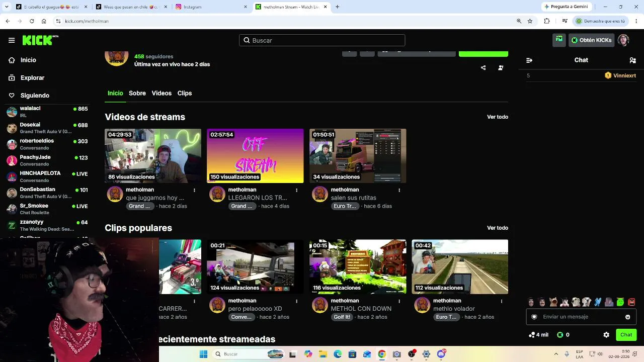This screenshot has height=362, width=644.
Task: Open options for 'METHOL CON DOWN' clip
Action: (x=399, y=301)
